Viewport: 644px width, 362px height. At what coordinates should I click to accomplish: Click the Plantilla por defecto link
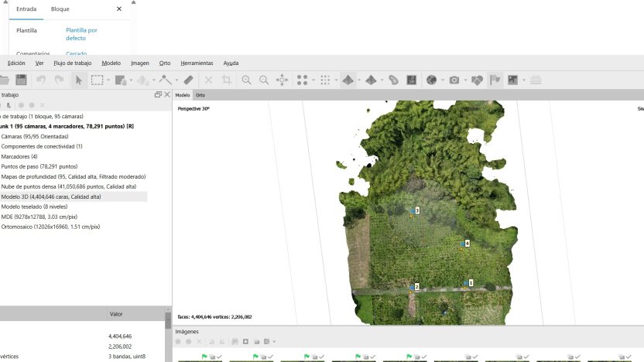81,34
